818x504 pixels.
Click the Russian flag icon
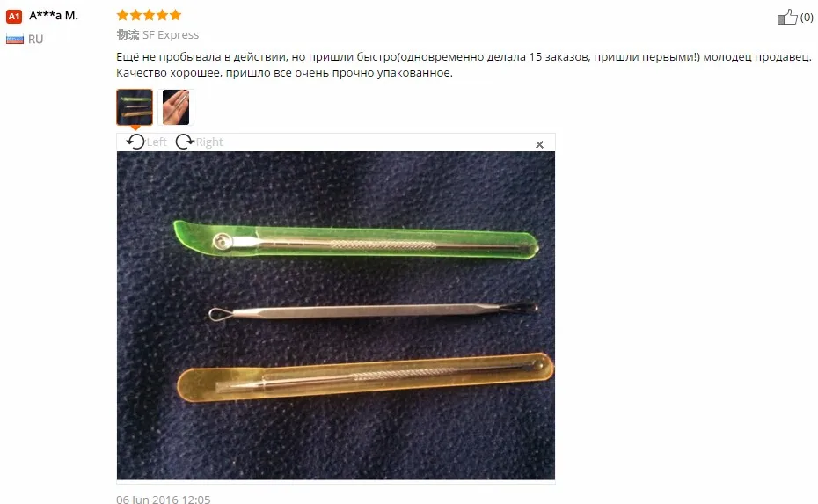15,39
